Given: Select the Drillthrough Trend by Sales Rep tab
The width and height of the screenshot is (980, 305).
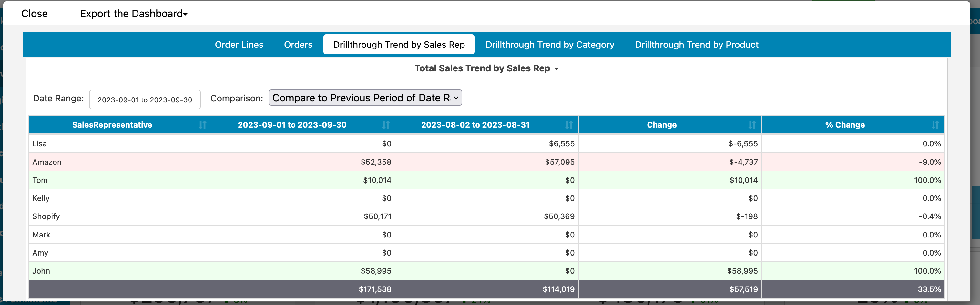Looking at the screenshot, I should (x=399, y=45).
